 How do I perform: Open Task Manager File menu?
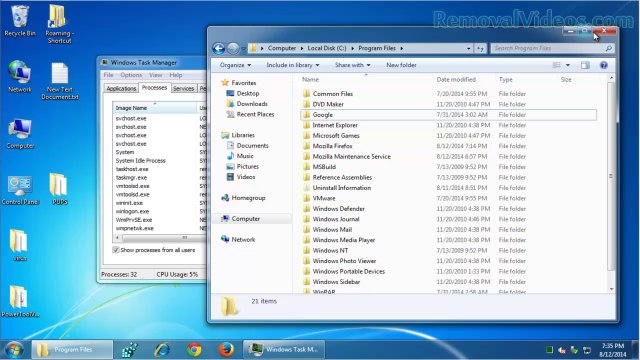(108, 75)
